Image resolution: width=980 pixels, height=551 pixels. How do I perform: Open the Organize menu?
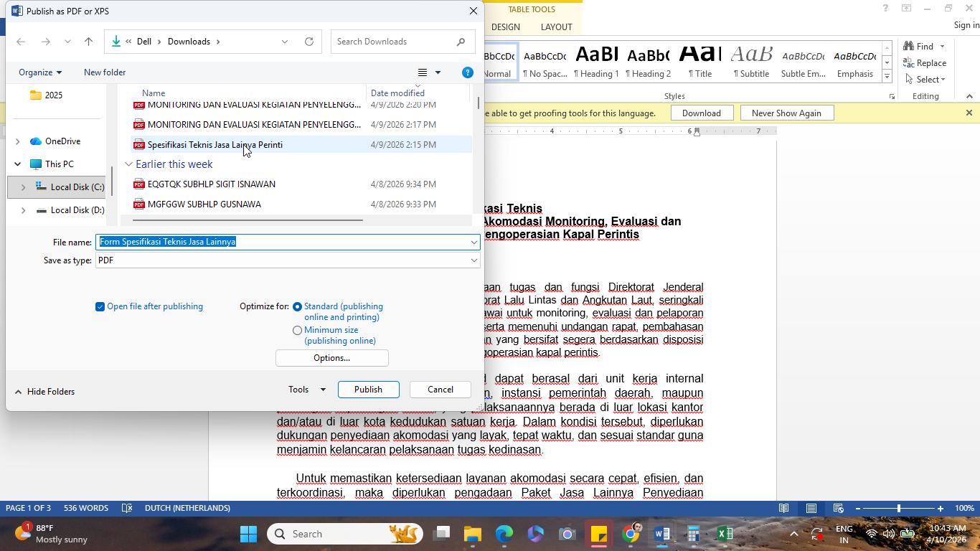[40, 72]
